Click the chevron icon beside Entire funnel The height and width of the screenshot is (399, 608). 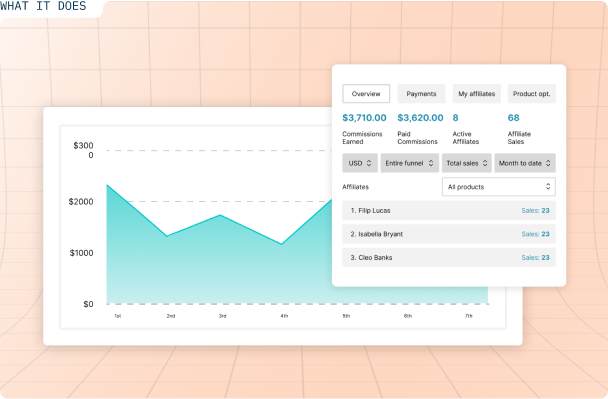click(431, 163)
